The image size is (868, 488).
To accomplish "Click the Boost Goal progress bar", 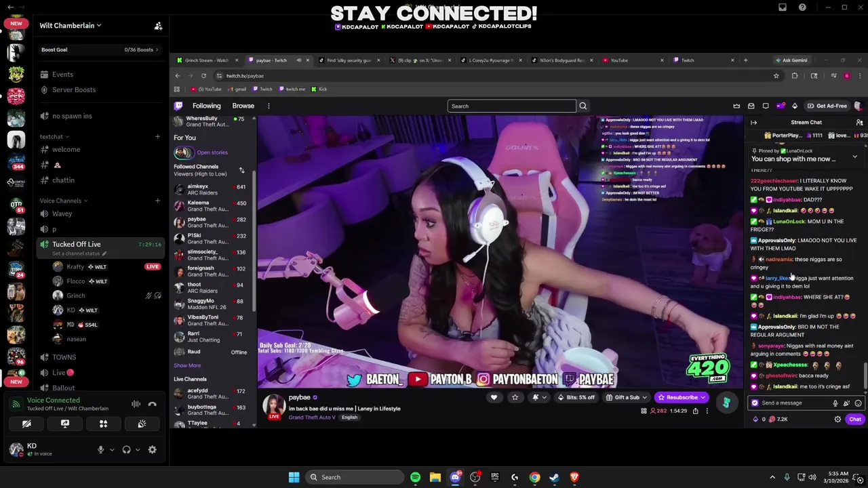I will 100,49.
